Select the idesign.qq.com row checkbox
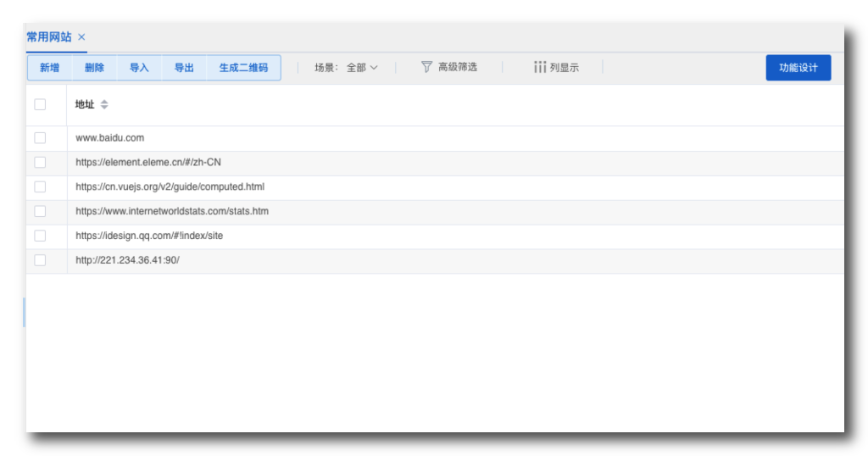This screenshot has width=868, height=456. pyautogui.click(x=40, y=236)
